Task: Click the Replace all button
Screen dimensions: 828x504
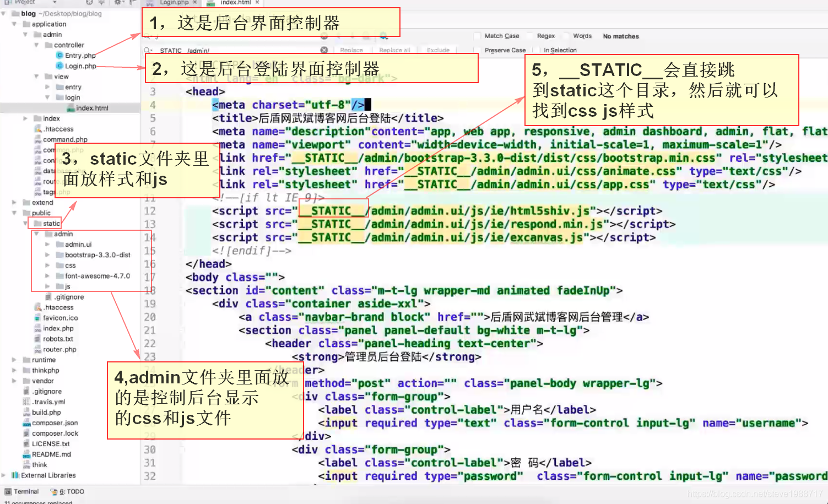Action: tap(394, 50)
